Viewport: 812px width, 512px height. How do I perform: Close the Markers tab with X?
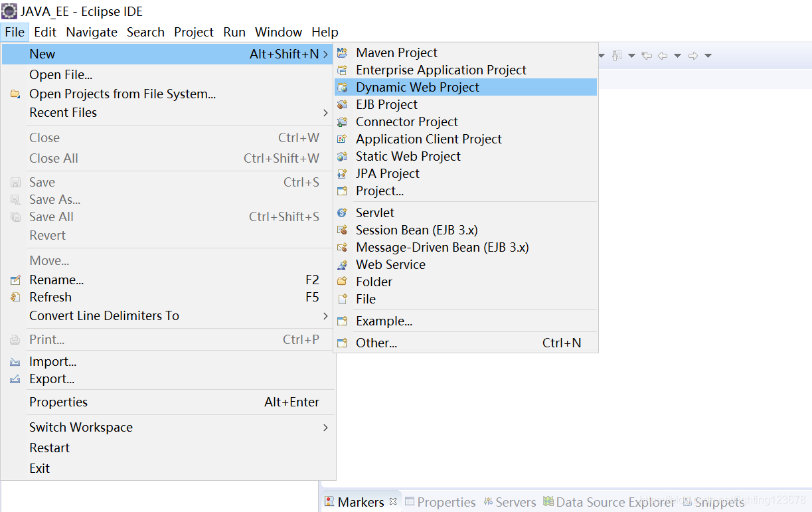coord(393,501)
